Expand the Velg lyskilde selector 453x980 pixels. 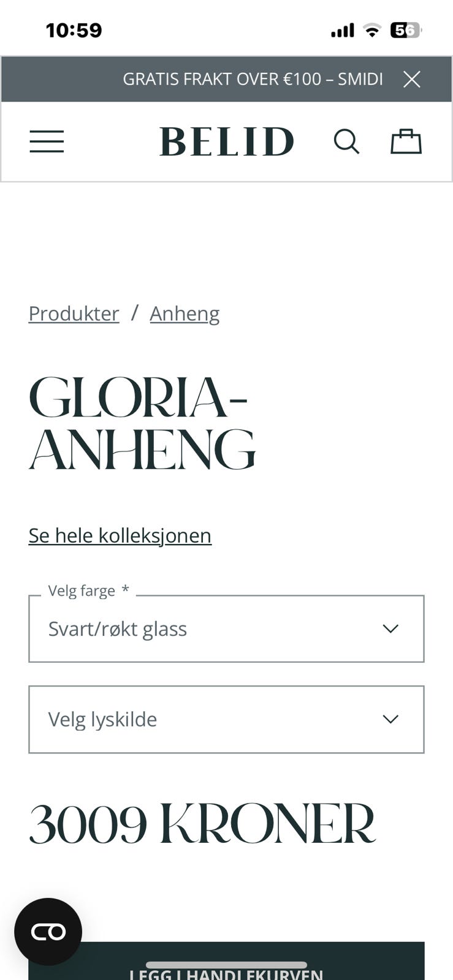click(226, 719)
